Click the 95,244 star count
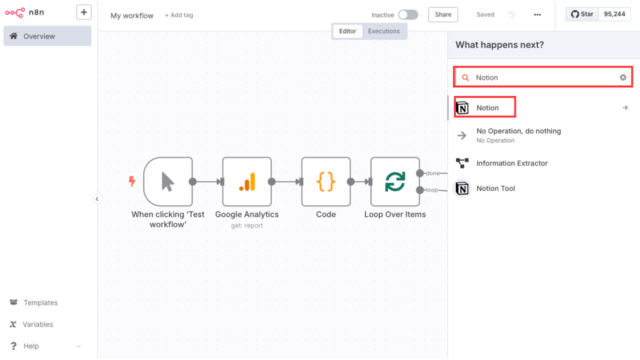Screen dimensions: 640x360 [614, 14]
